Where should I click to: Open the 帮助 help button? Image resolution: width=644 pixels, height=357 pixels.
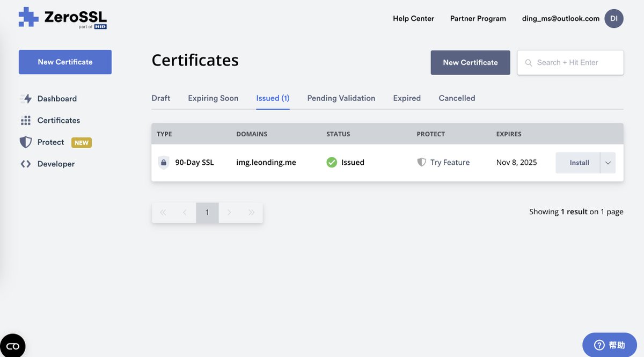tap(610, 345)
